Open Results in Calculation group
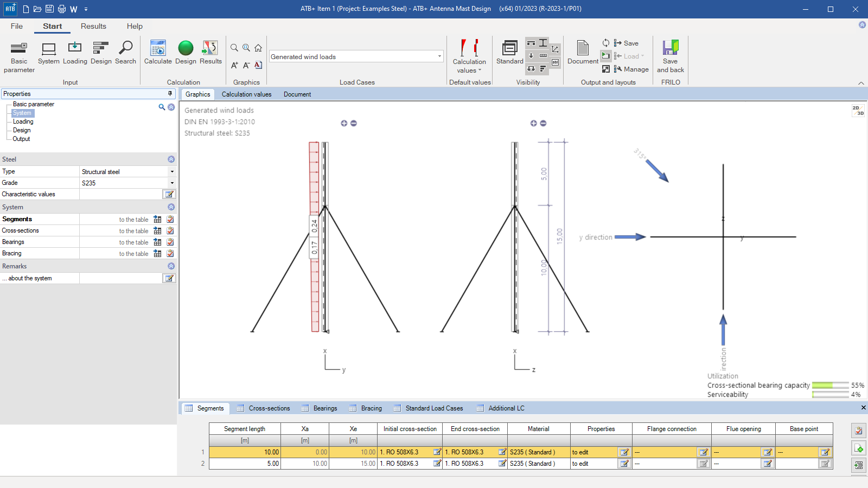 tap(210, 53)
